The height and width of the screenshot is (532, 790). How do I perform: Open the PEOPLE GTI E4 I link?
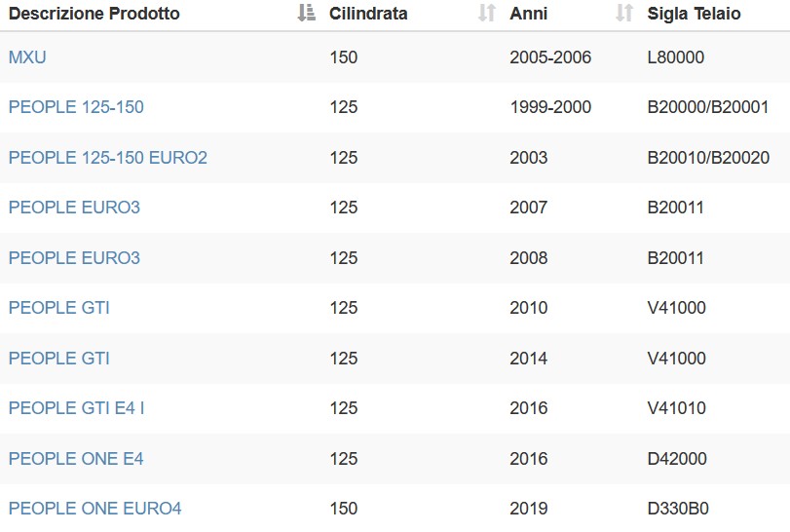click(x=77, y=407)
